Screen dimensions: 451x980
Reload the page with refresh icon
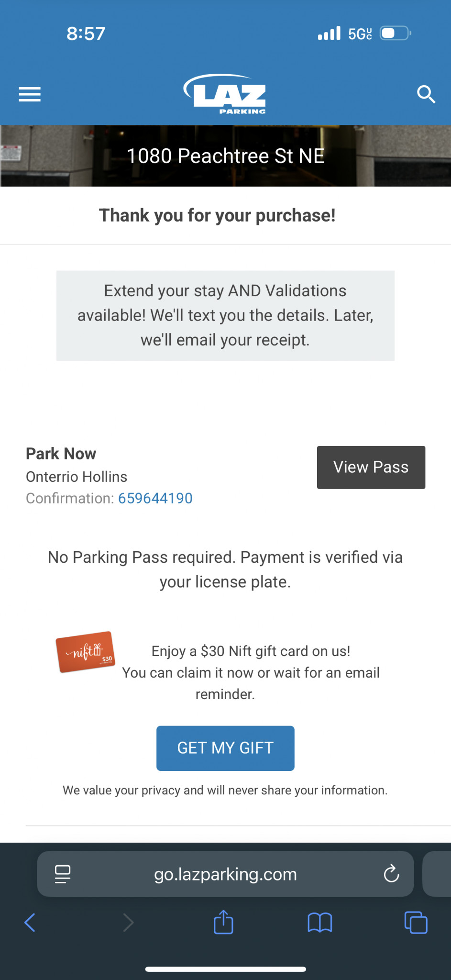pos(391,874)
